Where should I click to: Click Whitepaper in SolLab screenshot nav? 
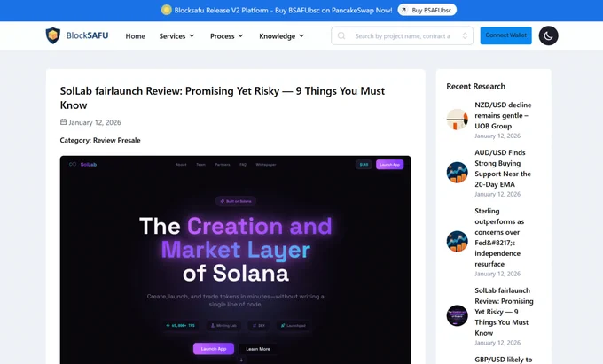tap(266, 165)
